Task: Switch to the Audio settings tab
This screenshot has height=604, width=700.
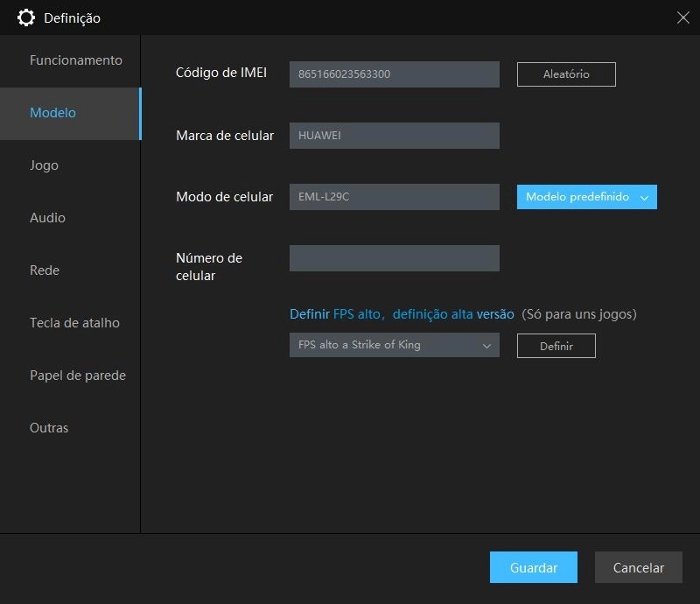Action: click(47, 217)
